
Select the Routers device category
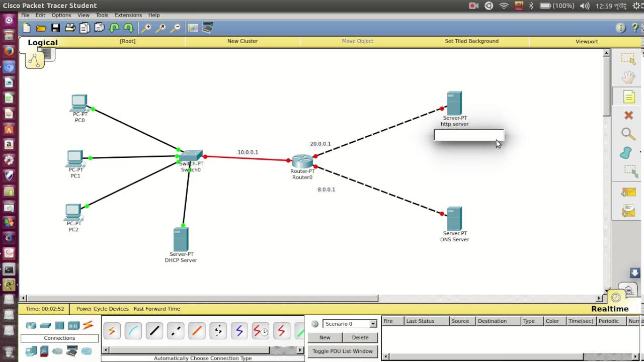click(x=31, y=325)
